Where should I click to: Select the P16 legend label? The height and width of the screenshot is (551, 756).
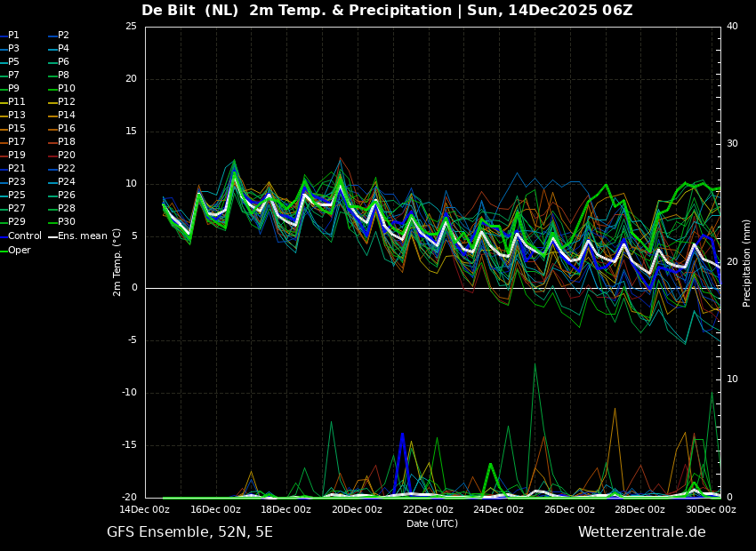click(x=67, y=129)
